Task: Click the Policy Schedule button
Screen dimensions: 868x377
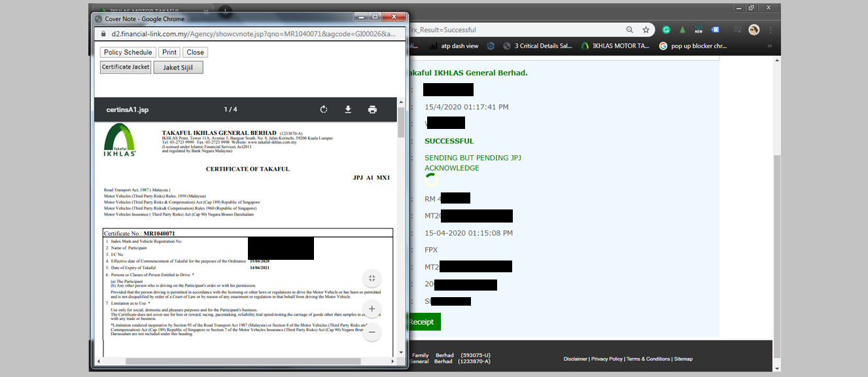Action: (128, 52)
